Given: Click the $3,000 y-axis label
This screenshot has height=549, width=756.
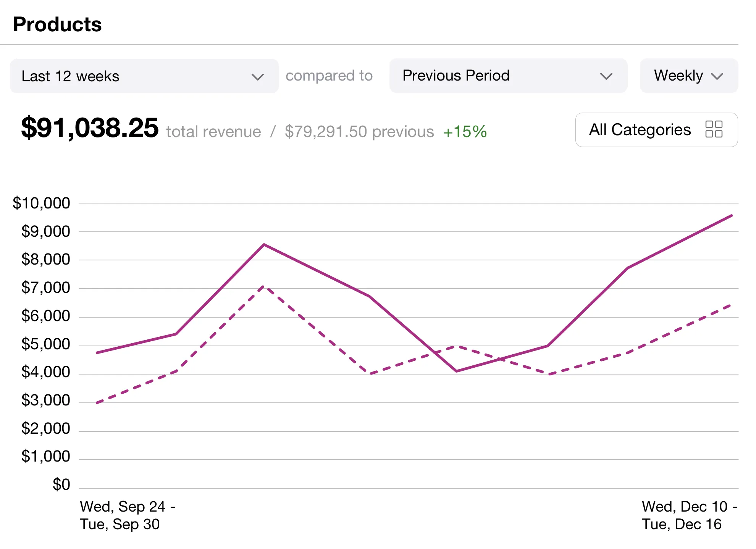Looking at the screenshot, I should (45, 400).
